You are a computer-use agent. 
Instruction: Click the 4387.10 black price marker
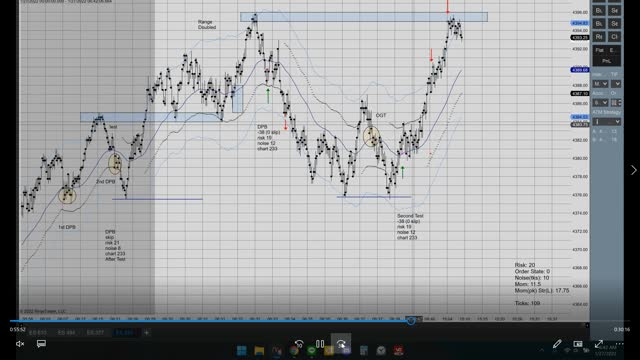tap(580, 93)
